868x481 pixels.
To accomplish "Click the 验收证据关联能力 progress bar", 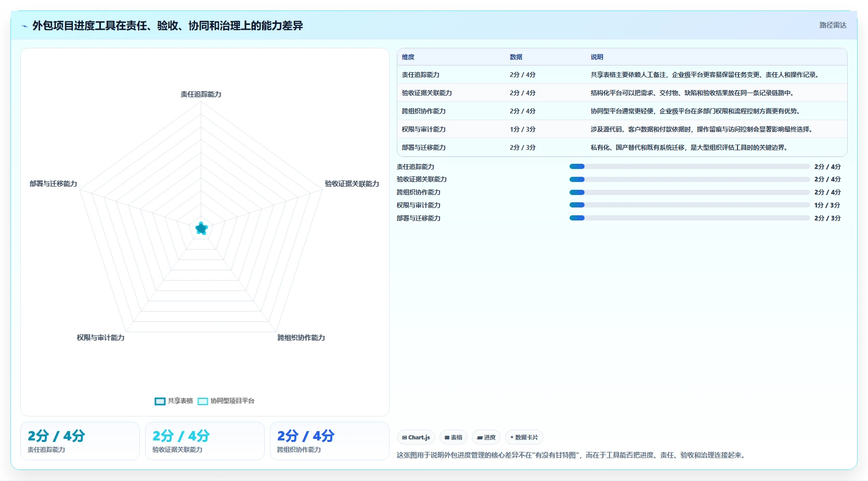I will 690,179.
